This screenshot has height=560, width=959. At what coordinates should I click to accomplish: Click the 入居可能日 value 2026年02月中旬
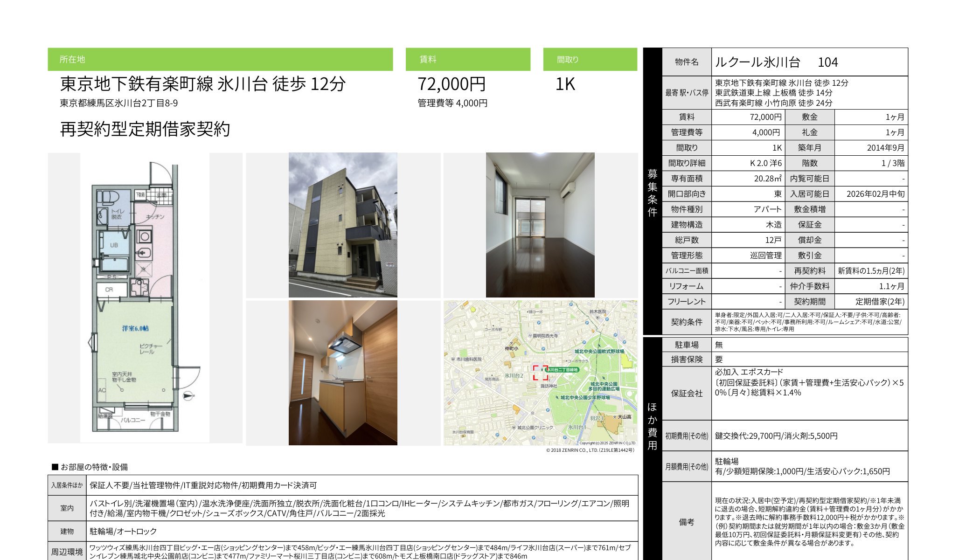pos(875,194)
